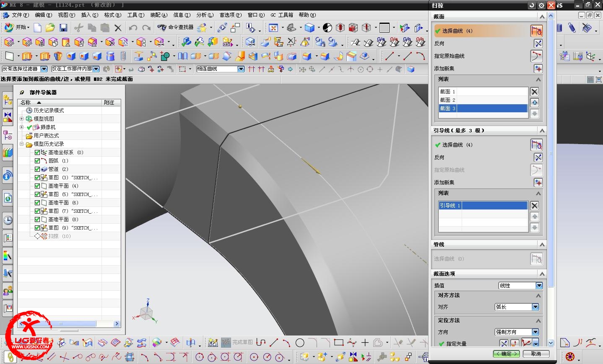Image resolution: width=603 pixels, height=364 pixels.
Task: Select 扫掠 (10) in model history
Action: [x=60, y=236]
